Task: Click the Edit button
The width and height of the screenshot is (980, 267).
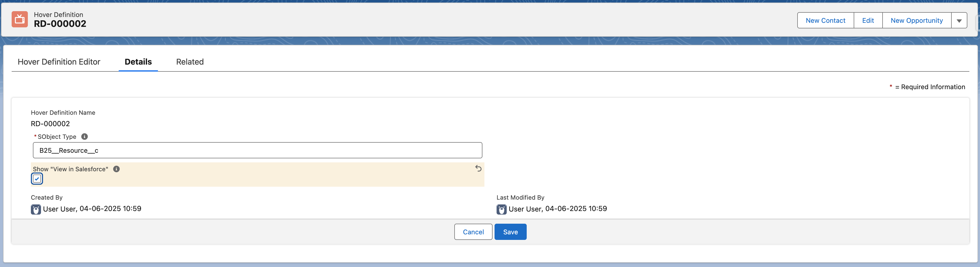Action: coord(868,20)
